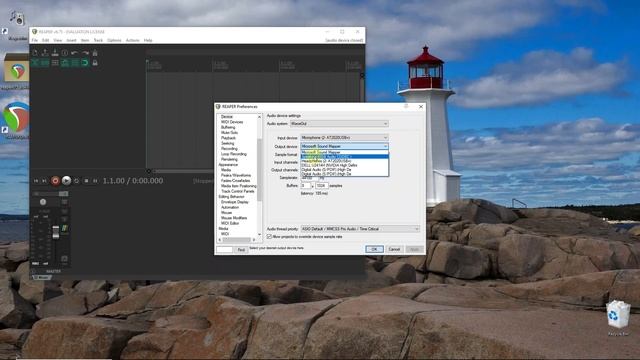The width and height of the screenshot is (640, 360).
Task: Click the preferences tree scroll-up arrow
Action: [x=259, y=117]
